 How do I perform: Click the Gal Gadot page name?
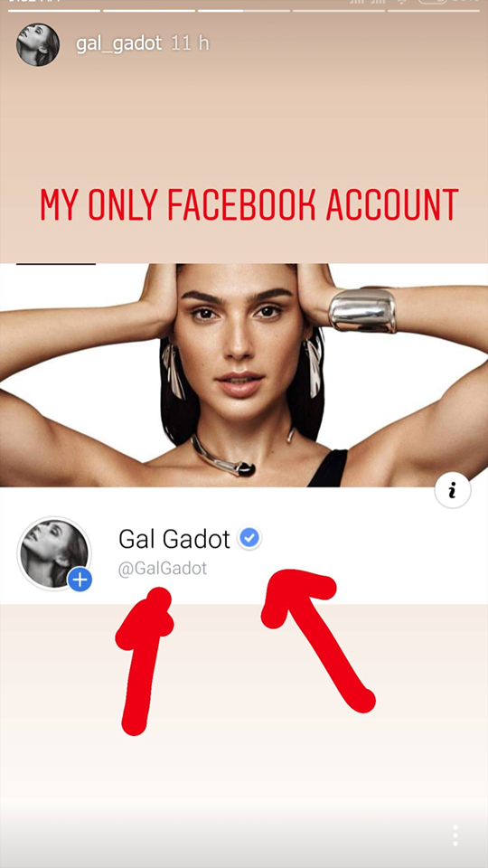pos(174,539)
